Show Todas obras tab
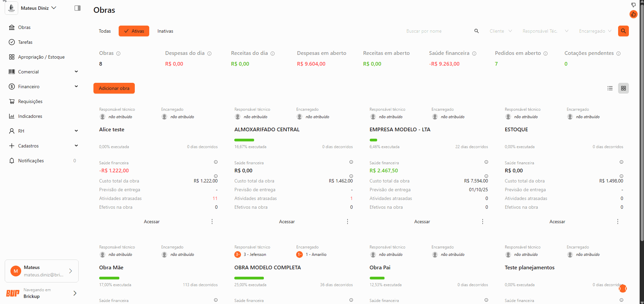Viewport: 644px width, 304px height. (105, 31)
